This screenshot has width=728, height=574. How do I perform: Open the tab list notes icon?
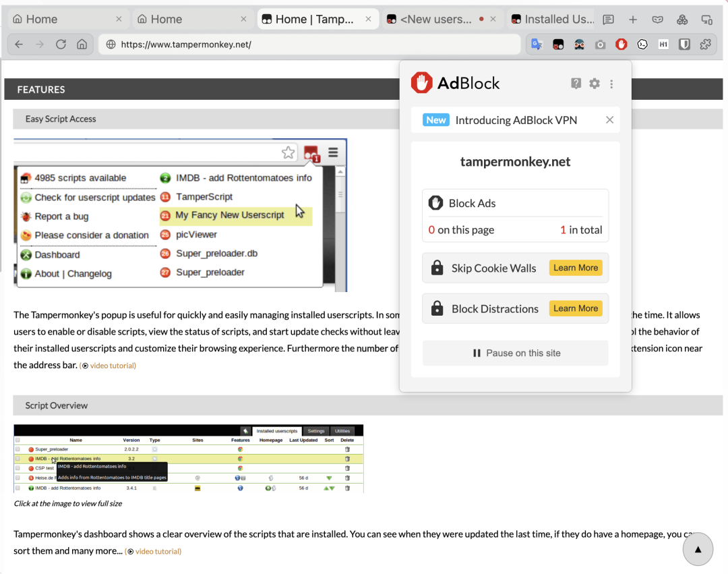click(608, 20)
